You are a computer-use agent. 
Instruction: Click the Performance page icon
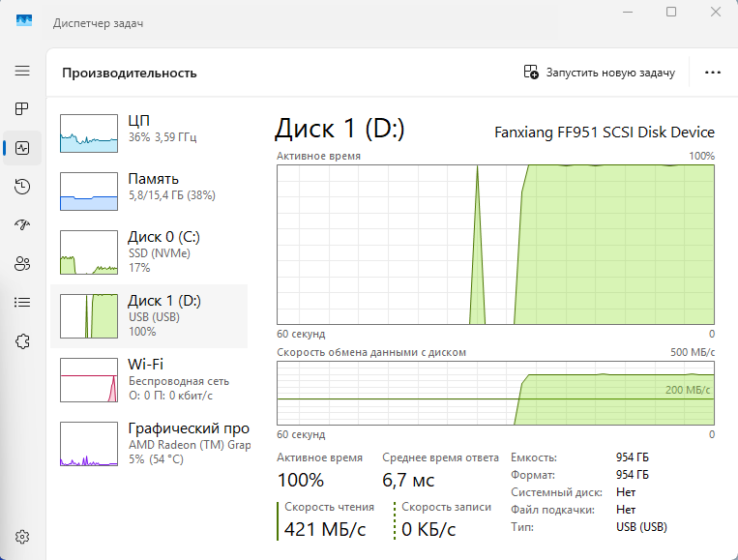click(x=22, y=148)
